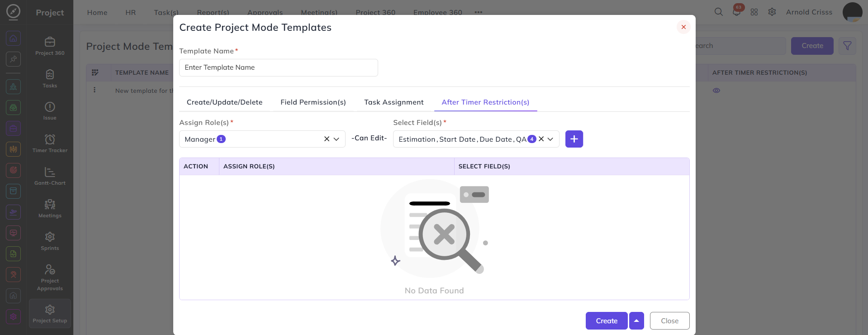868x335 pixels.
Task: Open the Home menu item
Action: (x=97, y=12)
